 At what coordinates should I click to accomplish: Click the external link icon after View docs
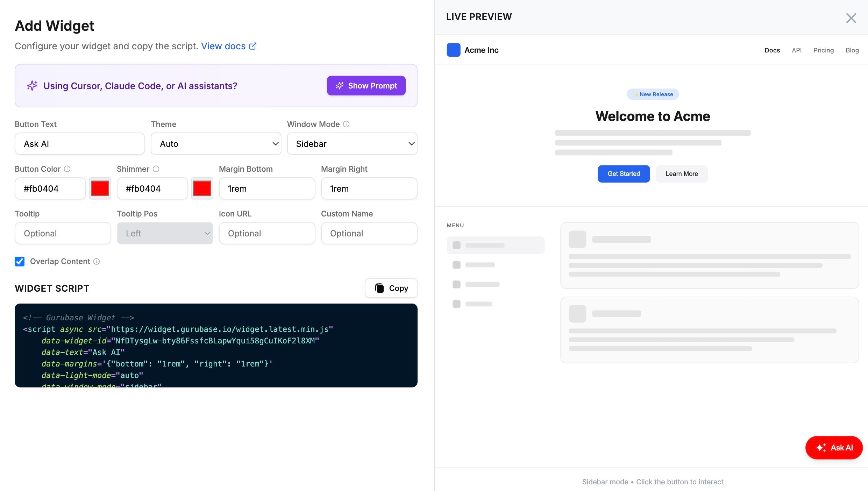(x=253, y=46)
